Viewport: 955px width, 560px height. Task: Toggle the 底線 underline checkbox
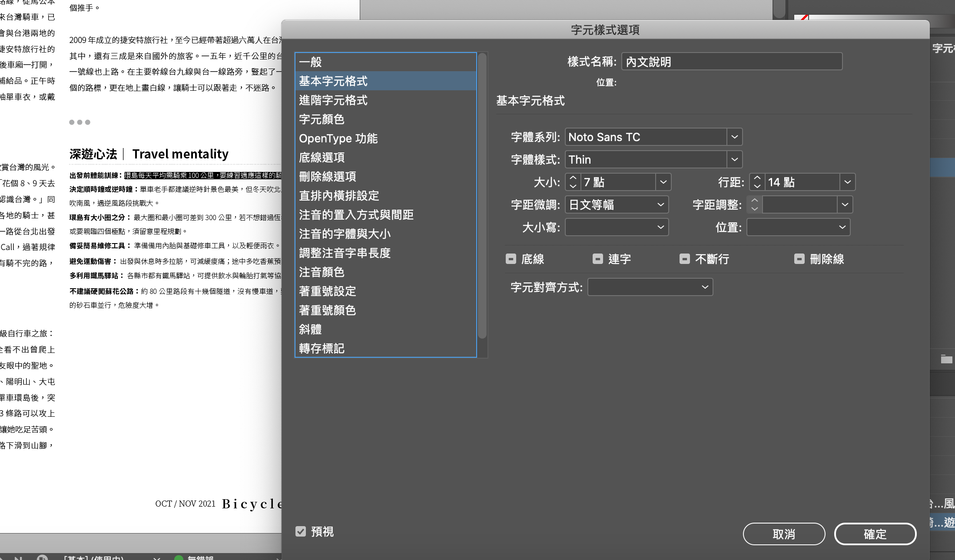click(x=511, y=259)
